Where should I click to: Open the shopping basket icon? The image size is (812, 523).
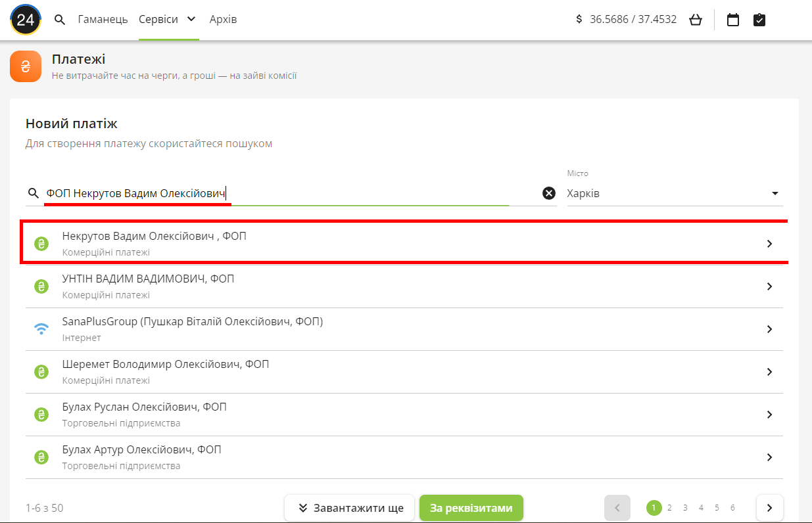(x=696, y=20)
